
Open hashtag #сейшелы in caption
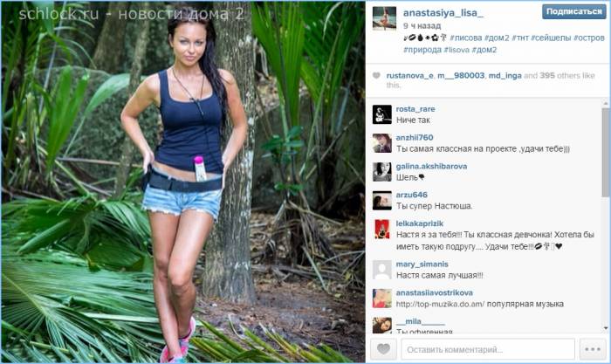[x=550, y=38]
